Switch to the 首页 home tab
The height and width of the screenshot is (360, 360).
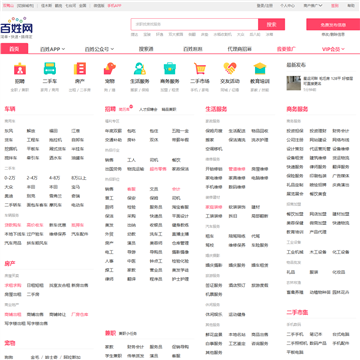pos(14,49)
